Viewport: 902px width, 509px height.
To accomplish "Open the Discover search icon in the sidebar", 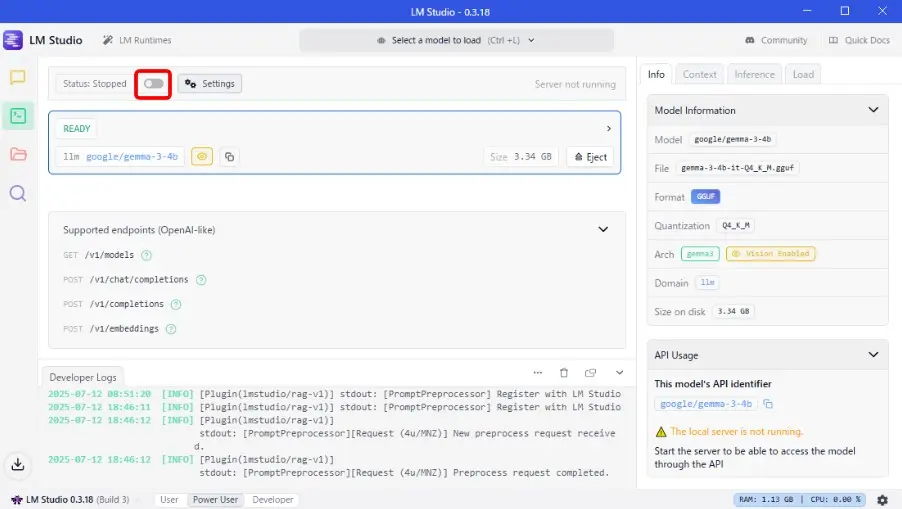I will click(18, 193).
